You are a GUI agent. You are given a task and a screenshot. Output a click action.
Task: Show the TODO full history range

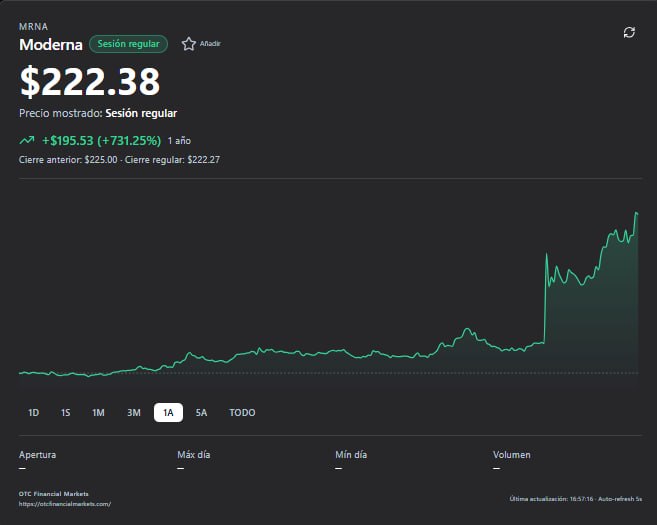point(242,413)
